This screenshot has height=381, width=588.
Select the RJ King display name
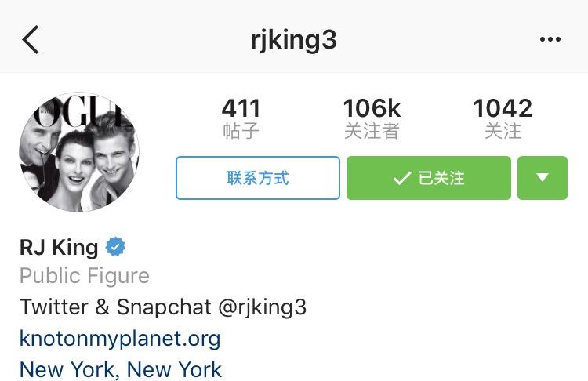click(59, 248)
